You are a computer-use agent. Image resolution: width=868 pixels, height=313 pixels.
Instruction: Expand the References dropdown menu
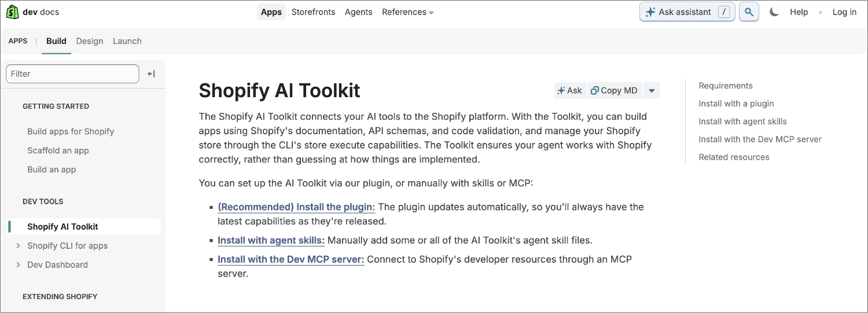[408, 12]
